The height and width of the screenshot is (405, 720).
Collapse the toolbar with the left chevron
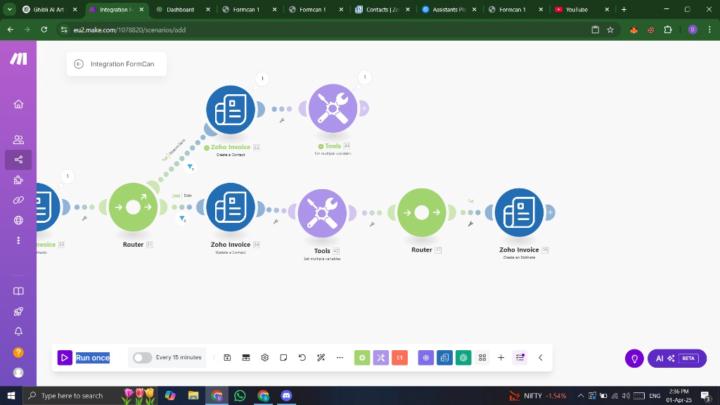tap(540, 358)
